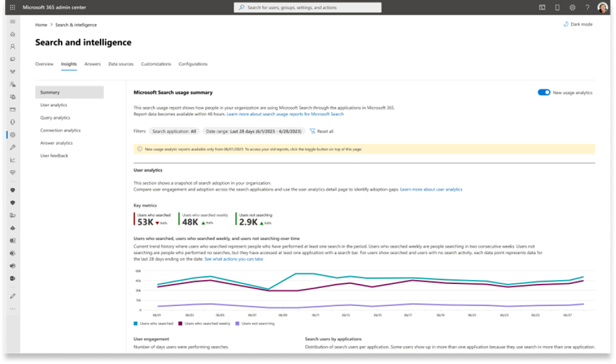Image resolution: width=616 pixels, height=364 pixels.
Task: Click the Users who searched legend swatch
Action: [x=136, y=323]
